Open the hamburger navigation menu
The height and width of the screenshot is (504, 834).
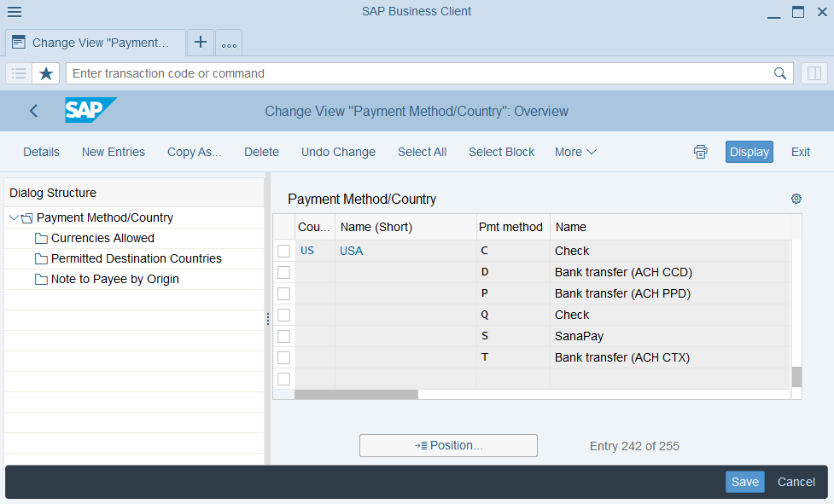(15, 12)
